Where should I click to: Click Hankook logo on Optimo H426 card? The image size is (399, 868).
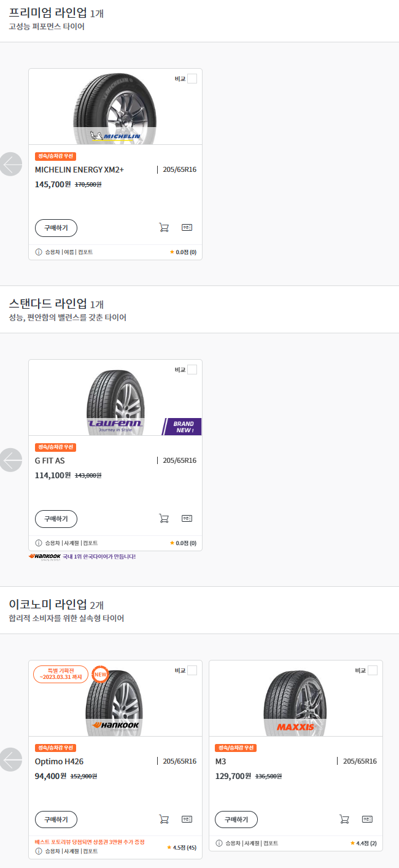tap(115, 725)
